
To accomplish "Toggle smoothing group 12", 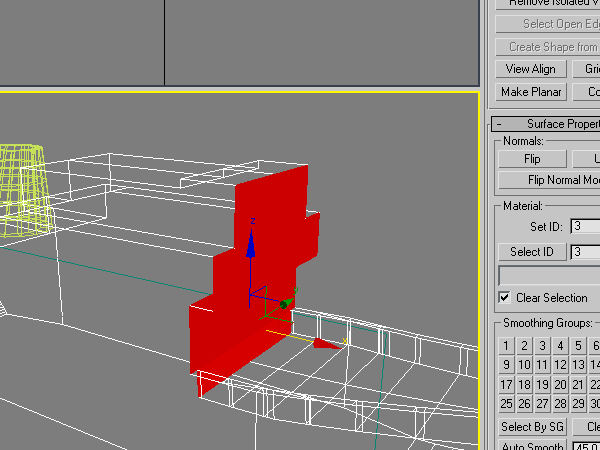I will 560,365.
